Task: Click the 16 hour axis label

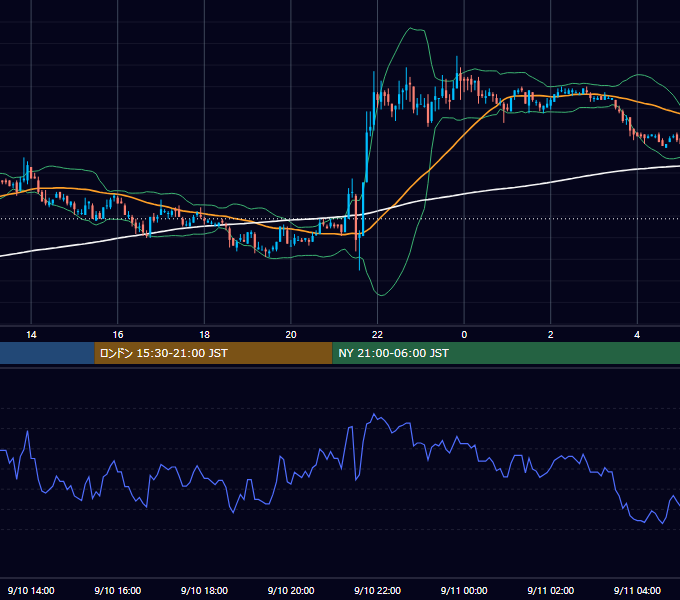Action: pyautogui.click(x=118, y=335)
